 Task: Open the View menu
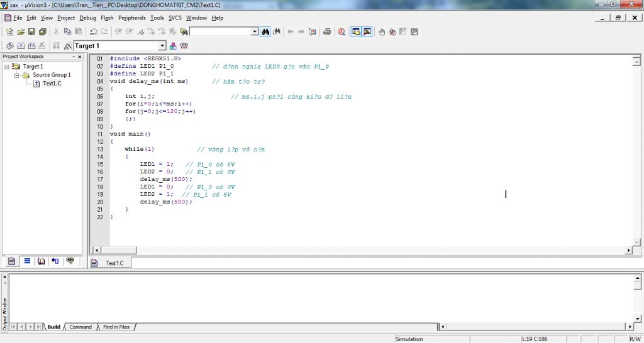click(x=47, y=18)
